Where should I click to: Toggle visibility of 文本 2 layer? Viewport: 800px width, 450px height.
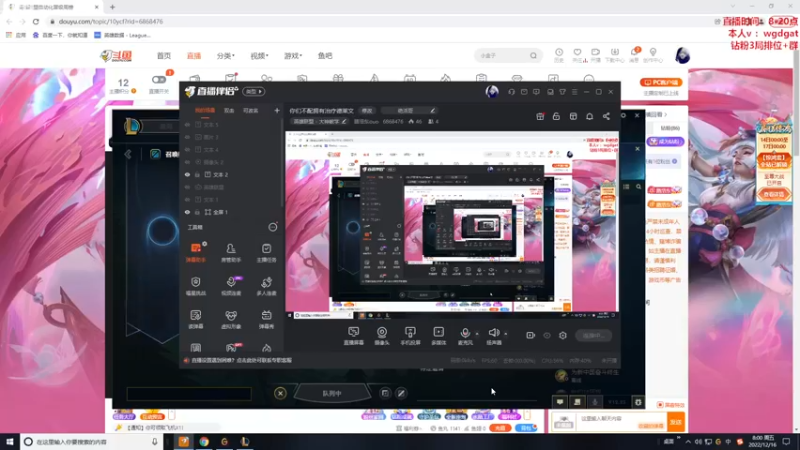[187, 174]
